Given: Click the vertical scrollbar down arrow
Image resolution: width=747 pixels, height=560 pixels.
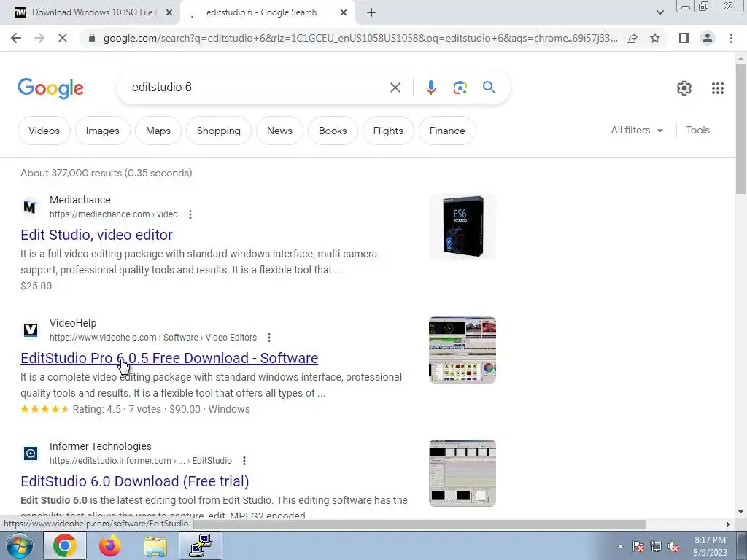Looking at the screenshot, I should tap(740, 513).
